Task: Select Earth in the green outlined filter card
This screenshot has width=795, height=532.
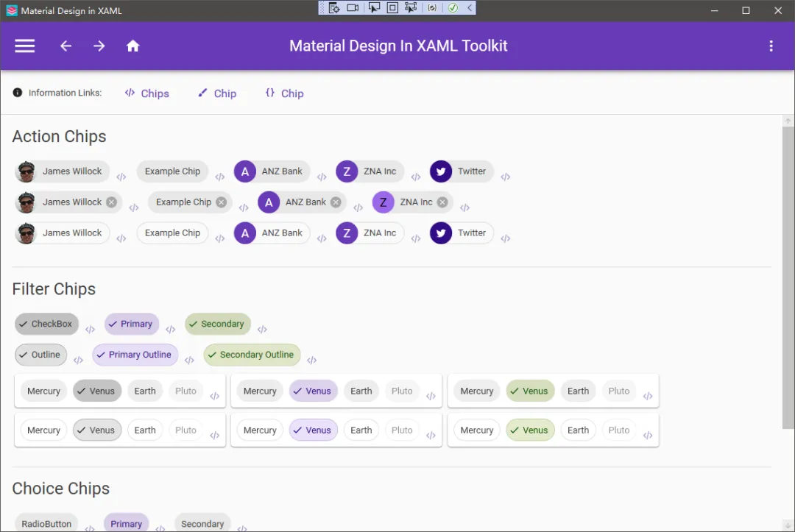Action: (578, 430)
